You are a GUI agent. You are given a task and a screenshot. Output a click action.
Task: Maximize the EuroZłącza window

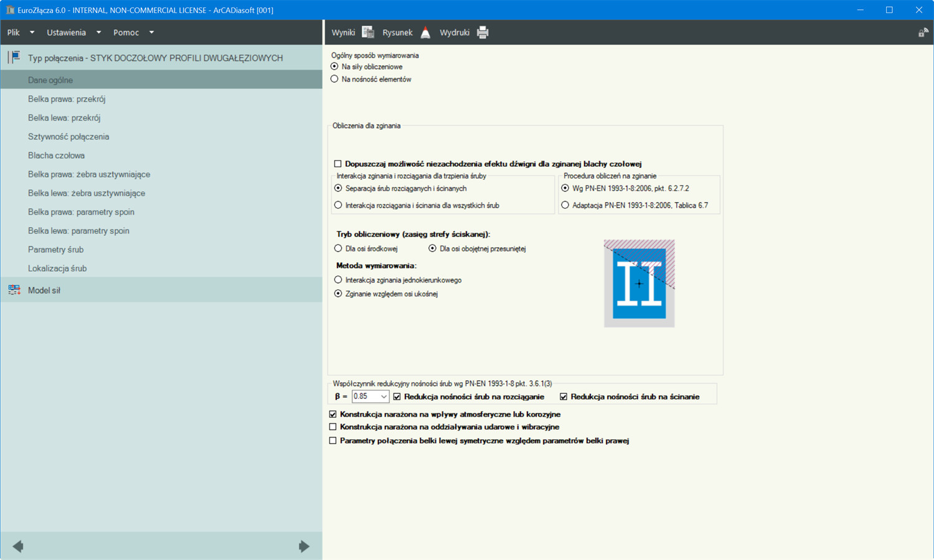[889, 10]
